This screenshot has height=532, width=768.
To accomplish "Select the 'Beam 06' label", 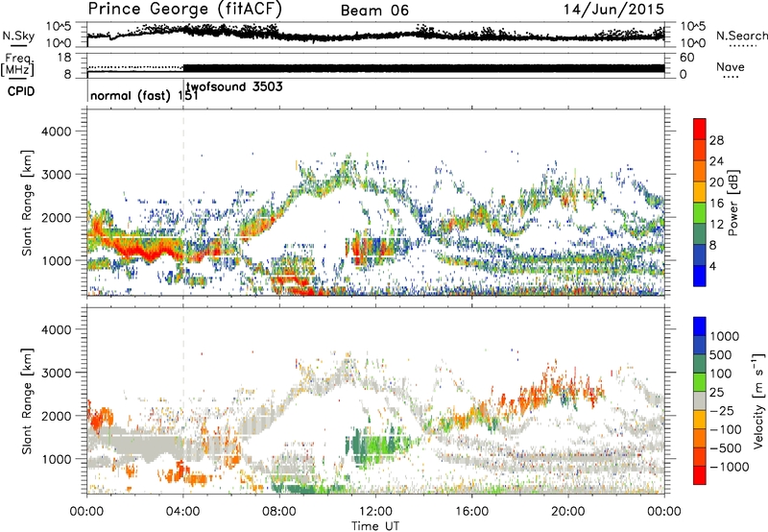I will [x=374, y=11].
